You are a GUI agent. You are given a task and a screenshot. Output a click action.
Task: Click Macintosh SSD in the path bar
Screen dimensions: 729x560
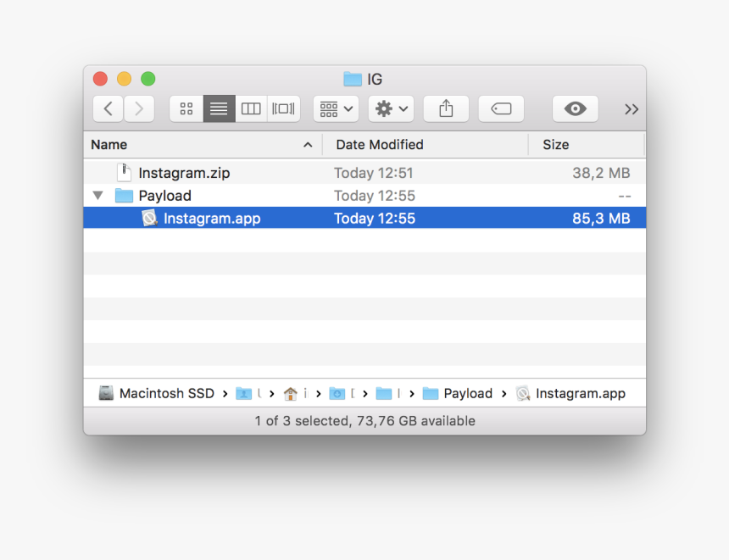(x=156, y=394)
